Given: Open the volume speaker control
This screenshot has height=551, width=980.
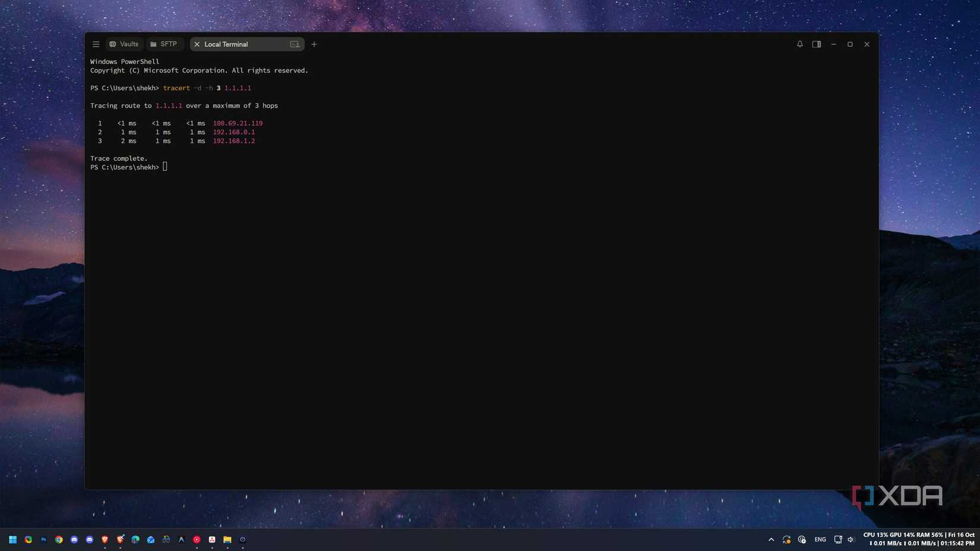Looking at the screenshot, I should click(x=851, y=540).
